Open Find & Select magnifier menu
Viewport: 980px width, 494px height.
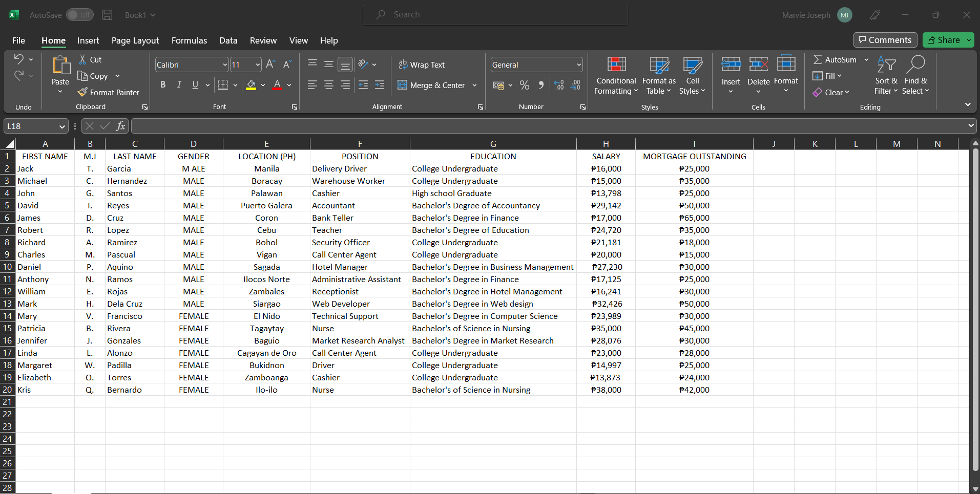[x=915, y=76]
